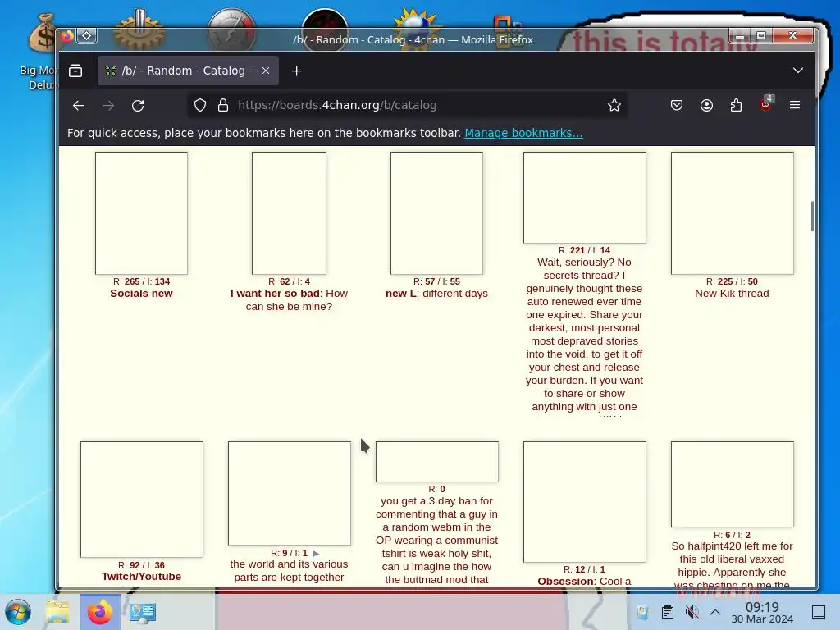Image resolution: width=840 pixels, height=630 pixels.
Task: Open the file manager from taskbar
Action: click(57, 612)
